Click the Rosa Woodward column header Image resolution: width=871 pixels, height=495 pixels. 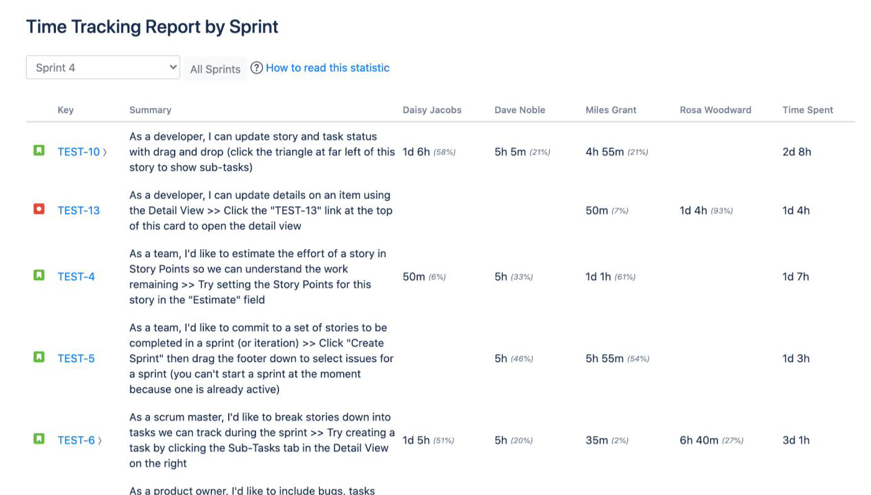(715, 110)
